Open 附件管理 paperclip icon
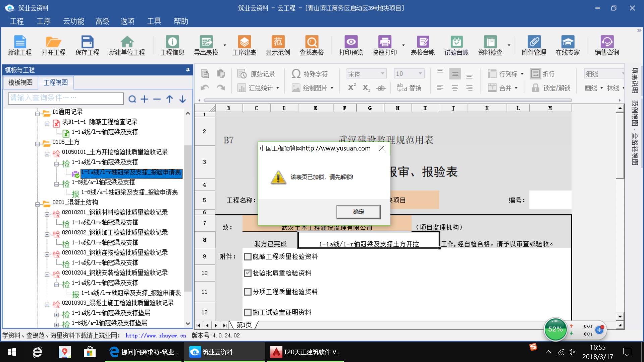The width and height of the screenshot is (644, 362). point(534,45)
